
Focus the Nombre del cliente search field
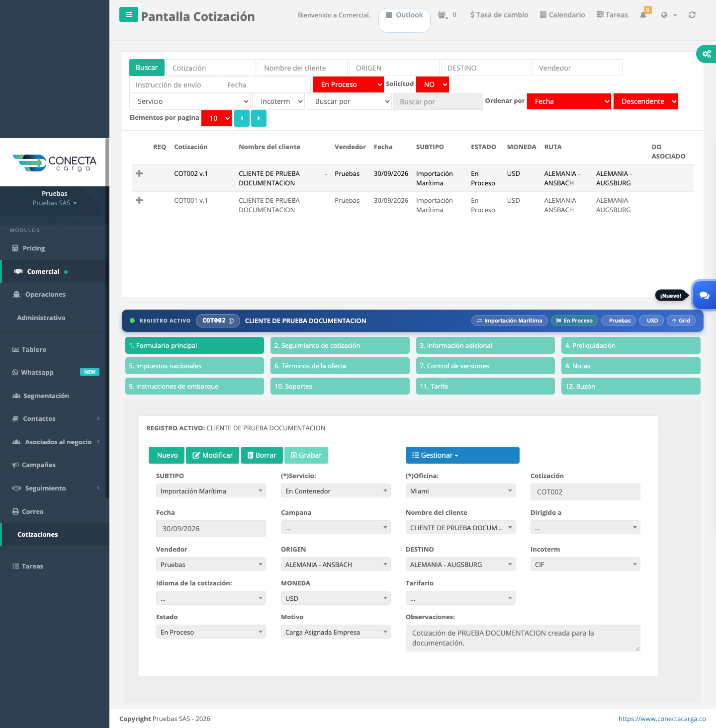click(x=302, y=68)
